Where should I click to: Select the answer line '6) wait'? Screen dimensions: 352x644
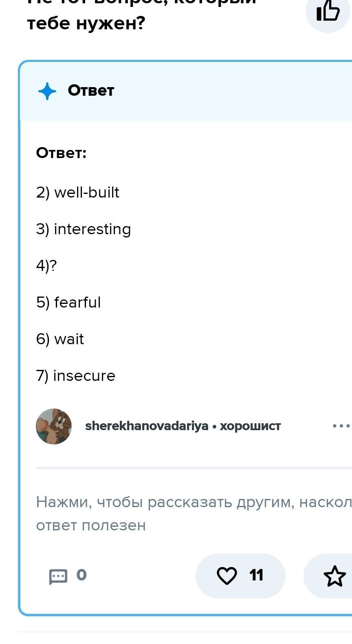pos(60,339)
